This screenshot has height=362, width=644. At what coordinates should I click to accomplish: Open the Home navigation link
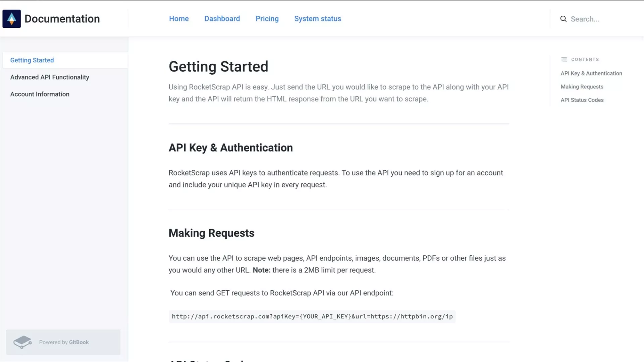click(179, 19)
